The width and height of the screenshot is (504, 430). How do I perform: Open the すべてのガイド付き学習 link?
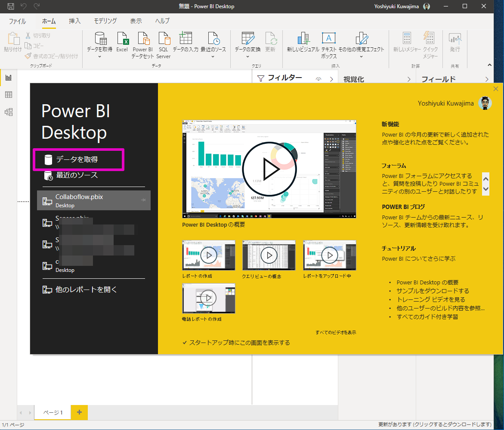pyautogui.click(x=427, y=317)
